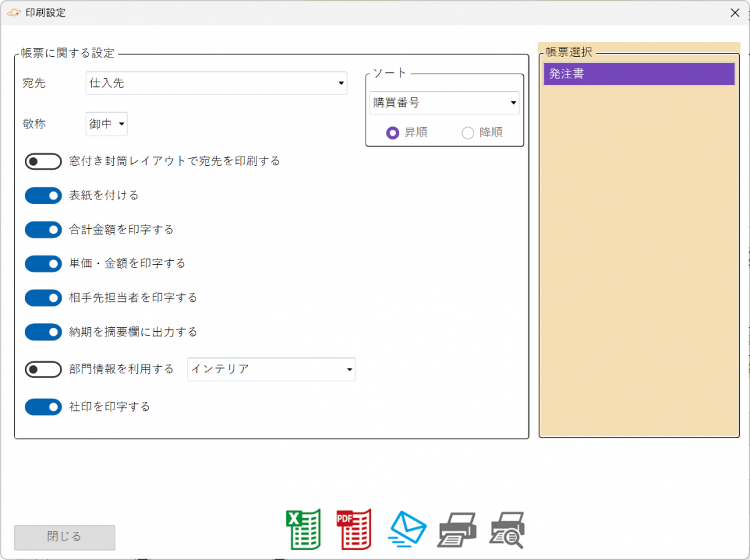The height and width of the screenshot is (560, 750).
Task: Open the sort dropdown showing 購買番号
Action: (x=444, y=103)
